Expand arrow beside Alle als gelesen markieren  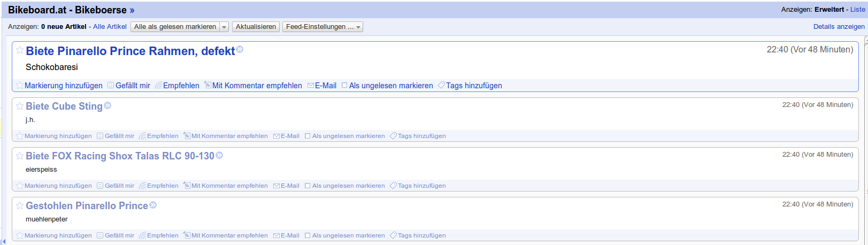coord(224,27)
